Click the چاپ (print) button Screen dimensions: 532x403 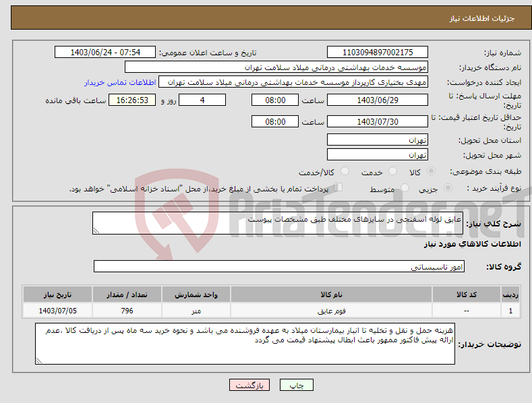pos(296,385)
